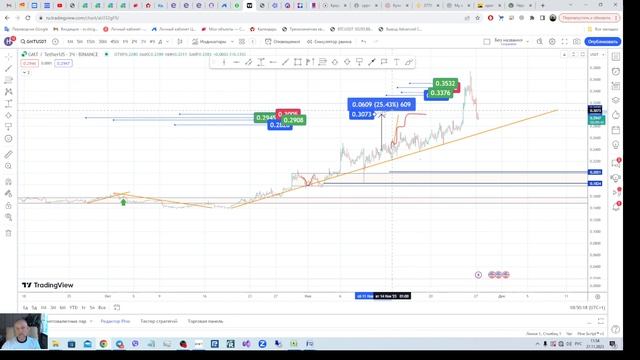Click the 0.3532 green price label
640x360 pixels.
click(x=445, y=83)
